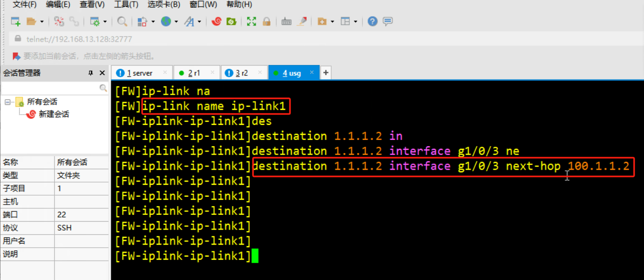Open the 文件(F) menu
Screen dimensions: 644x280
24,4
